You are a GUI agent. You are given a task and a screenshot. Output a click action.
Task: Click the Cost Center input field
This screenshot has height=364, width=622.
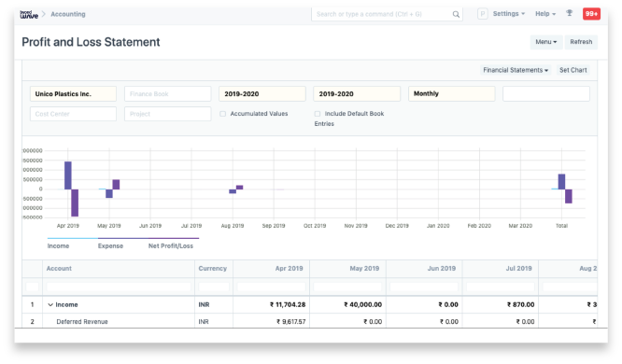coord(73,114)
